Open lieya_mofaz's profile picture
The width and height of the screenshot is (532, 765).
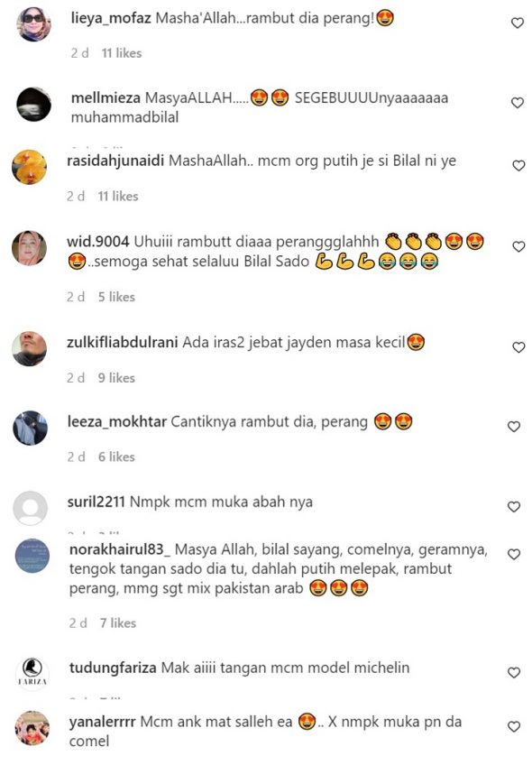point(34,23)
